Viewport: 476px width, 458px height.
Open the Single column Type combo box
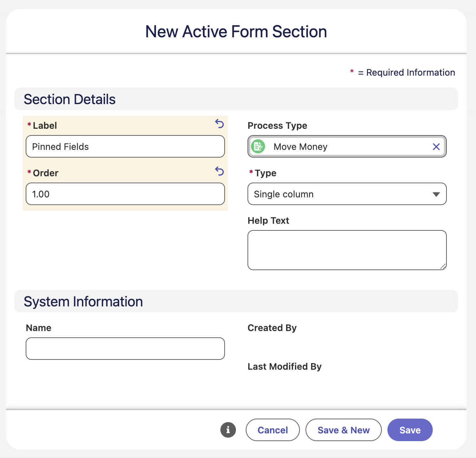coord(347,194)
